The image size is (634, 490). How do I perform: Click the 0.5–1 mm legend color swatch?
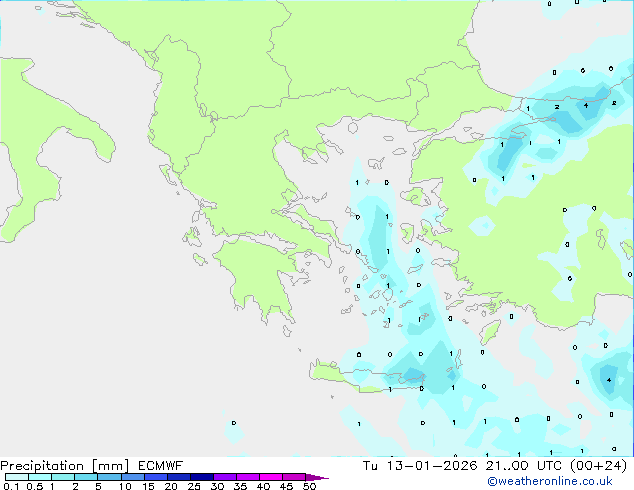coord(40,477)
